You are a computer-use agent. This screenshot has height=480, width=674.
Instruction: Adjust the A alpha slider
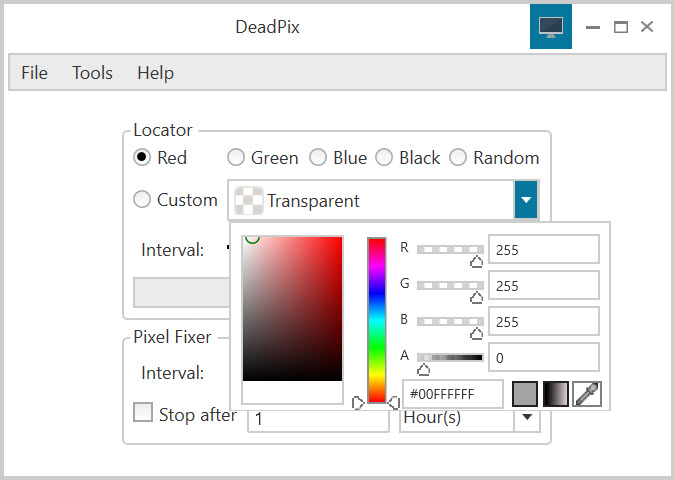pos(450,358)
